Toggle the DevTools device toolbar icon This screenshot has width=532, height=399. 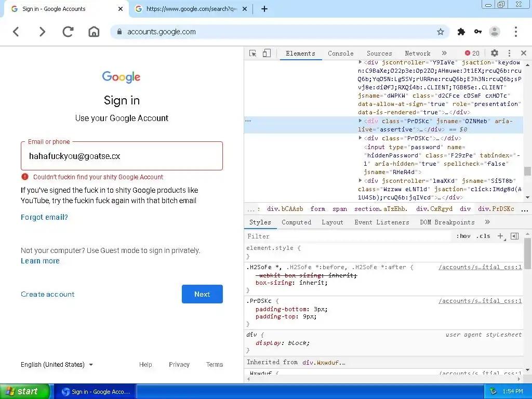point(267,54)
